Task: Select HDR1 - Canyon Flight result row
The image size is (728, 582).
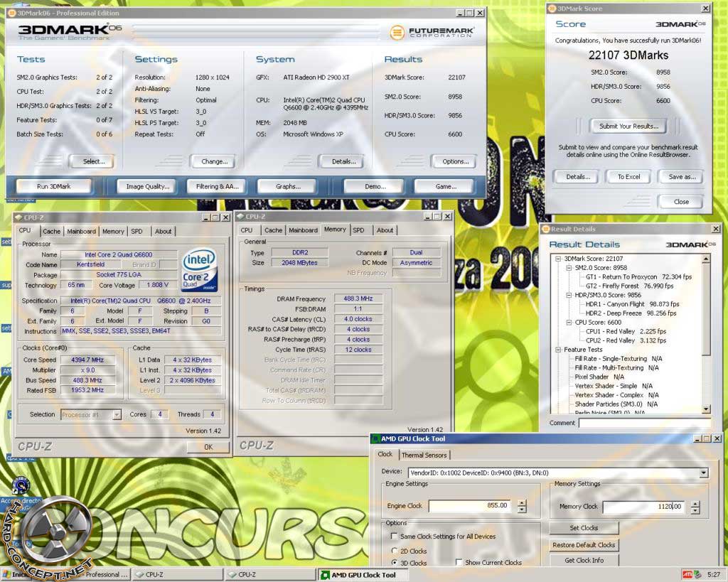Action: click(632, 304)
